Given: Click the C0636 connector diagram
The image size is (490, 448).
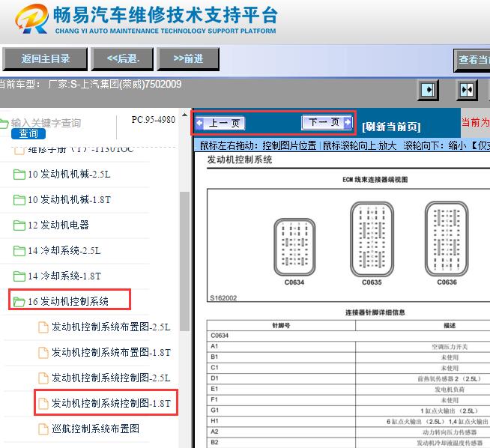Looking at the screenshot, I should coord(447,239).
